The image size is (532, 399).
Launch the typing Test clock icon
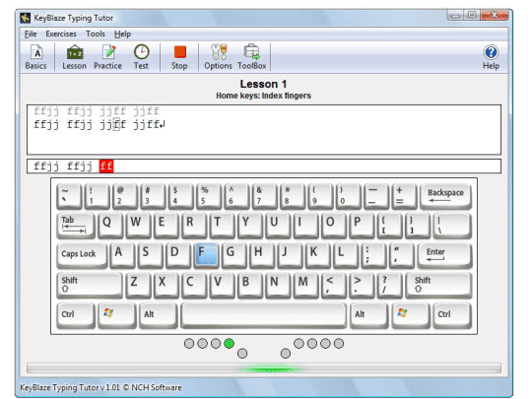click(141, 57)
